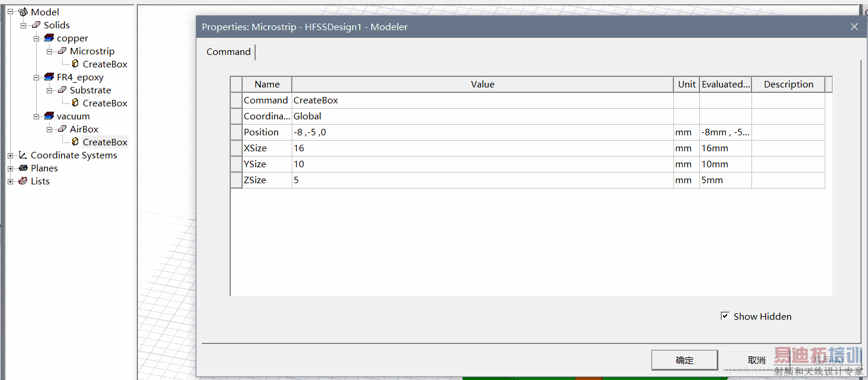This screenshot has width=868, height=380.
Task: Click the mm unit in YSize row
Action: (x=686, y=164)
